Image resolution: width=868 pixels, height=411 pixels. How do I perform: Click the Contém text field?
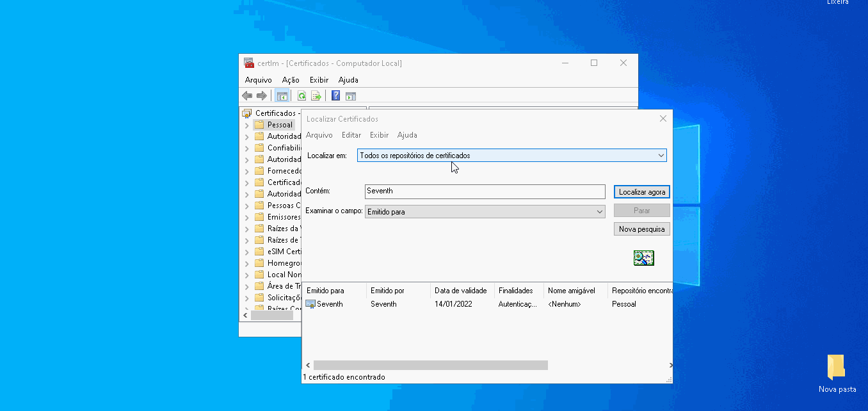pyautogui.click(x=485, y=191)
